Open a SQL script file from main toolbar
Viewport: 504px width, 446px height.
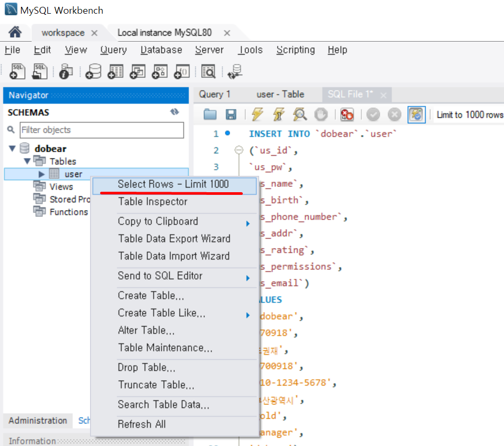pyautogui.click(x=39, y=71)
